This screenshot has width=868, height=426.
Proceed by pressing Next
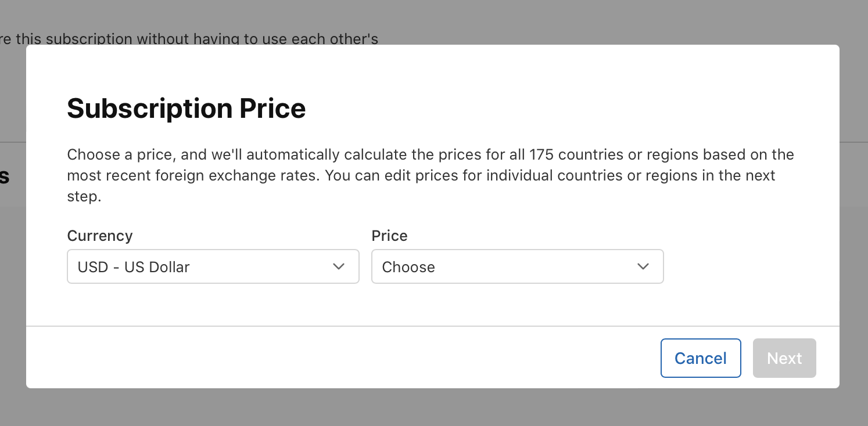pyautogui.click(x=784, y=358)
